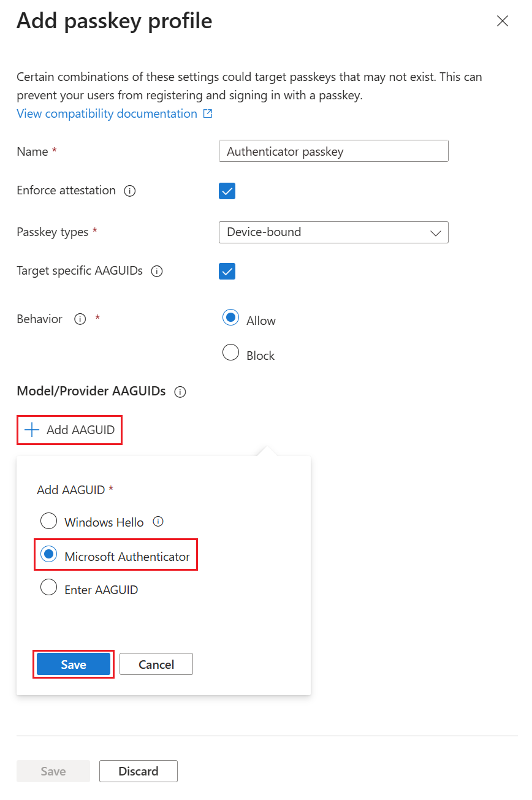Viewport: 532px width, 800px height.
Task: Open the Passkey types dropdown
Action: [333, 232]
